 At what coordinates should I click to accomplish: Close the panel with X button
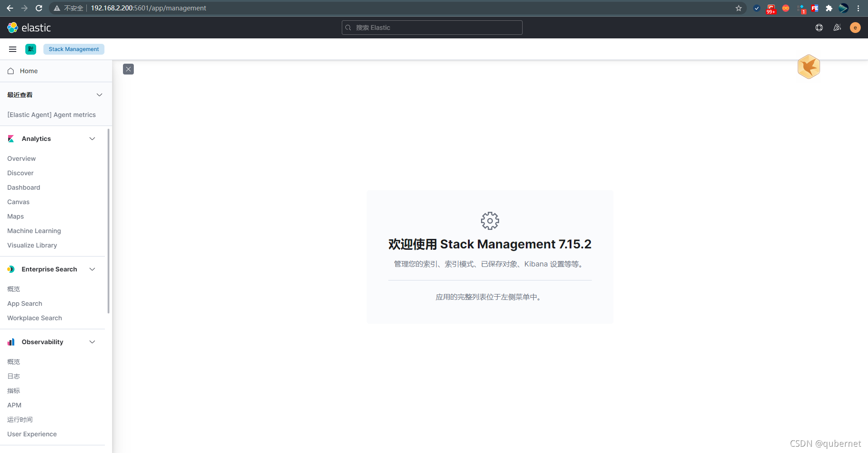(128, 69)
